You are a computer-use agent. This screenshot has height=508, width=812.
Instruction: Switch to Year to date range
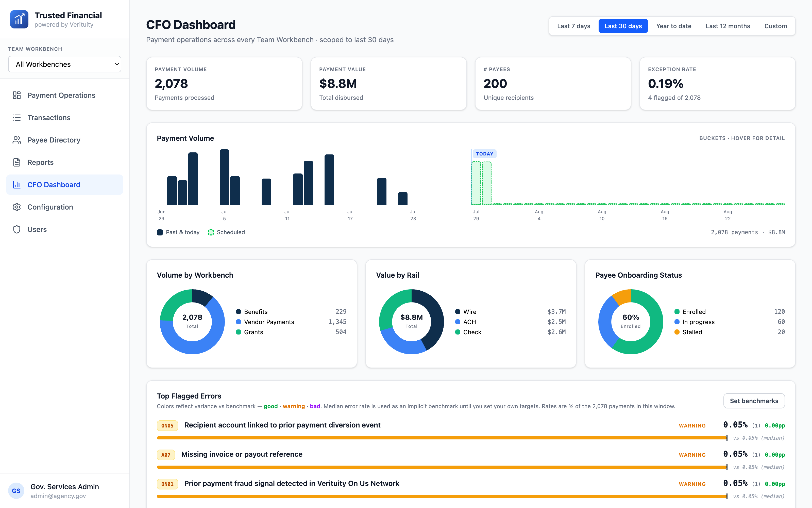674,26
